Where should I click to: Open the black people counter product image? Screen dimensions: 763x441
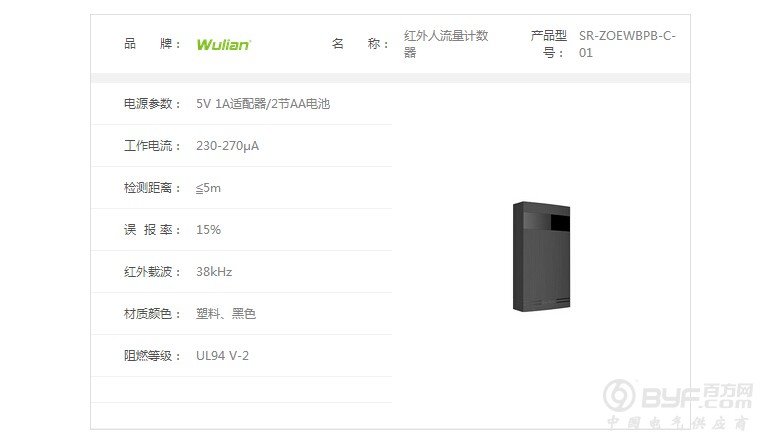tap(541, 257)
